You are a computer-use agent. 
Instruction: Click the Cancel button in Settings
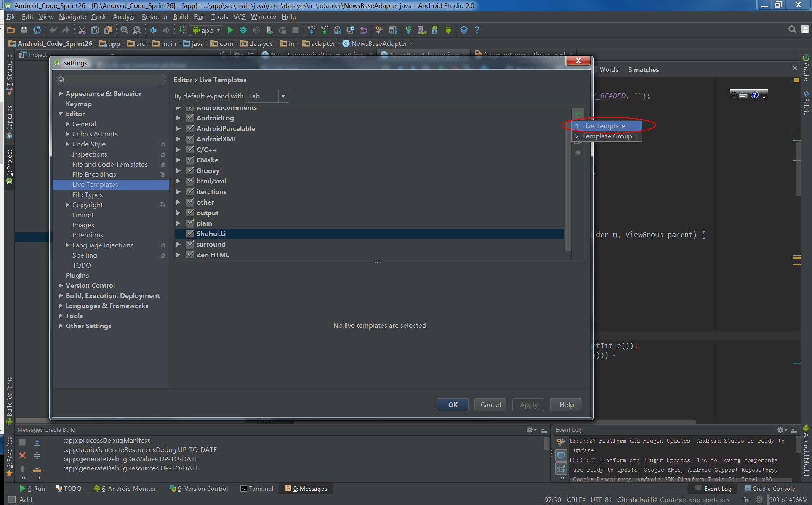490,404
